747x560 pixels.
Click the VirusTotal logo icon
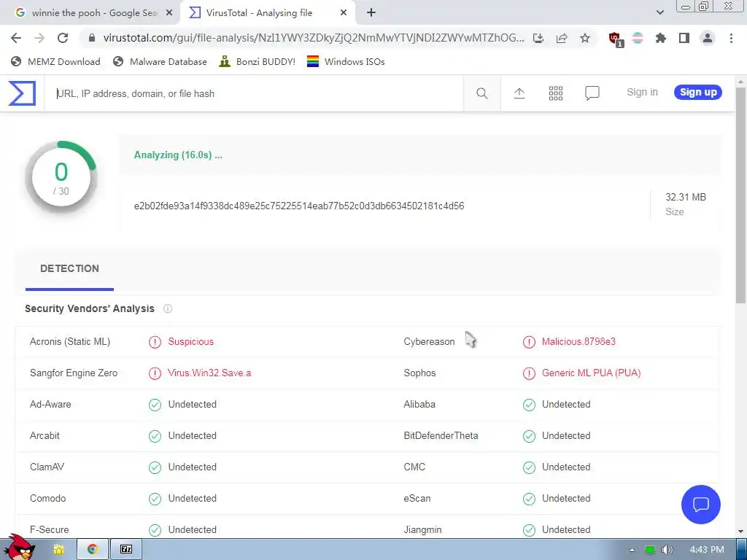point(22,93)
